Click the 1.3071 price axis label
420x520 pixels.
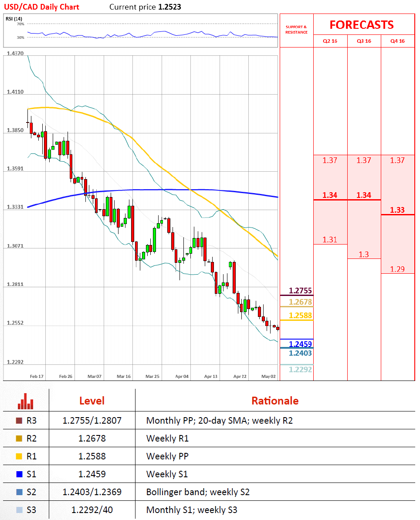pyautogui.click(x=15, y=246)
